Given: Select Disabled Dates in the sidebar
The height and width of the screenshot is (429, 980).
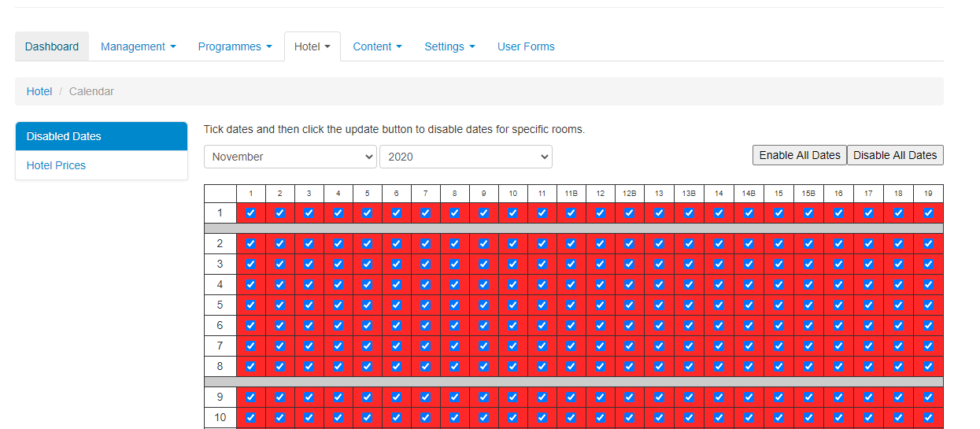Looking at the screenshot, I should click(x=64, y=136).
